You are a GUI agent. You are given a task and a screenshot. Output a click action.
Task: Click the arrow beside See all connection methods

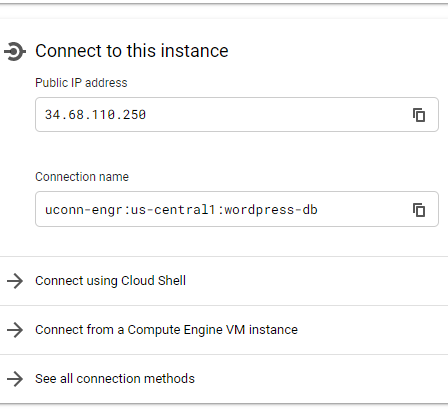click(15, 379)
